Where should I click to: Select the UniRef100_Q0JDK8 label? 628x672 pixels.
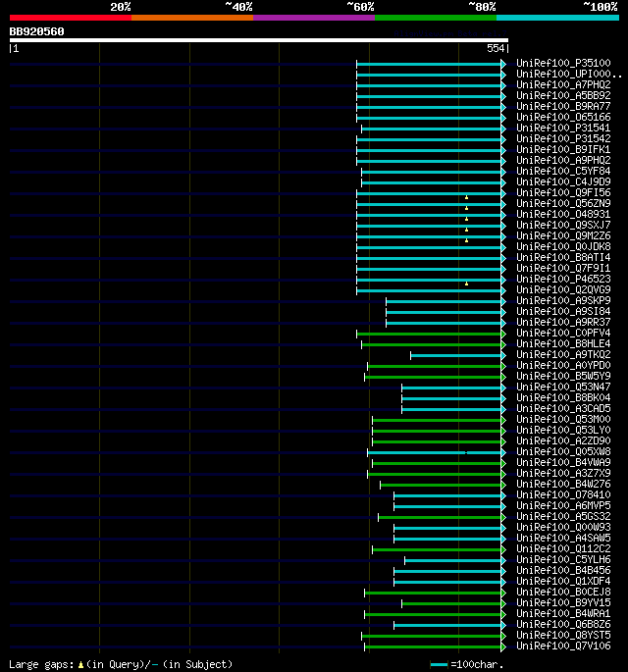coord(563,247)
